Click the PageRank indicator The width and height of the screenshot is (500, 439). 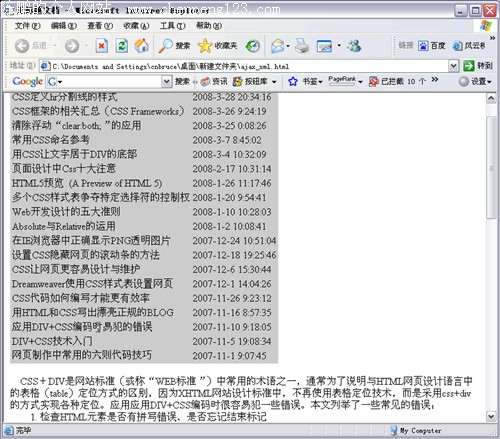[342, 81]
